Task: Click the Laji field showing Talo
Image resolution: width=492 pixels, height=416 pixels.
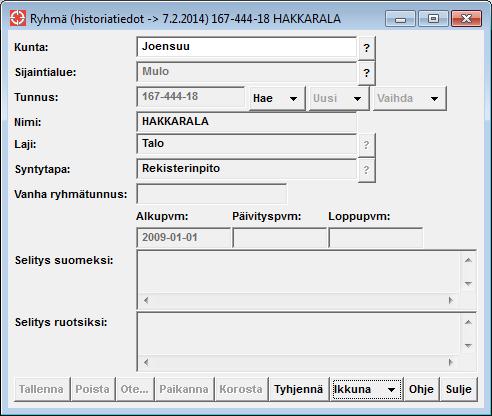Action: pyautogui.click(x=247, y=144)
